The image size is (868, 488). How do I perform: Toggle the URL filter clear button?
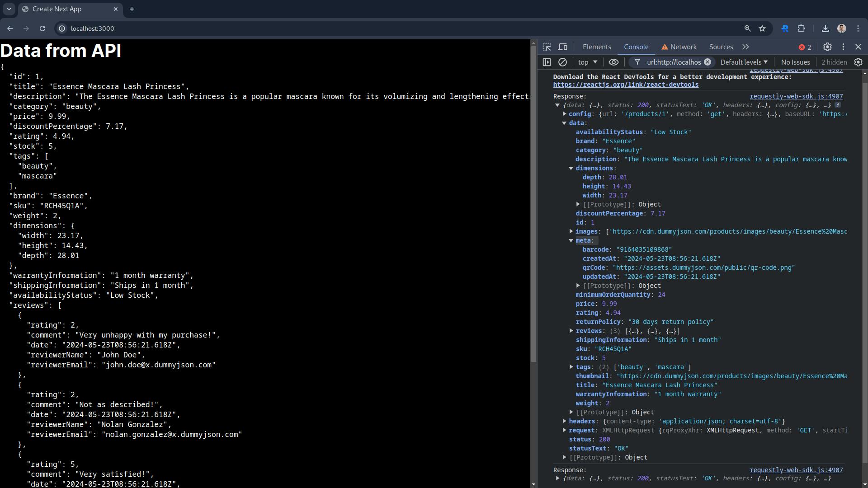(x=708, y=62)
